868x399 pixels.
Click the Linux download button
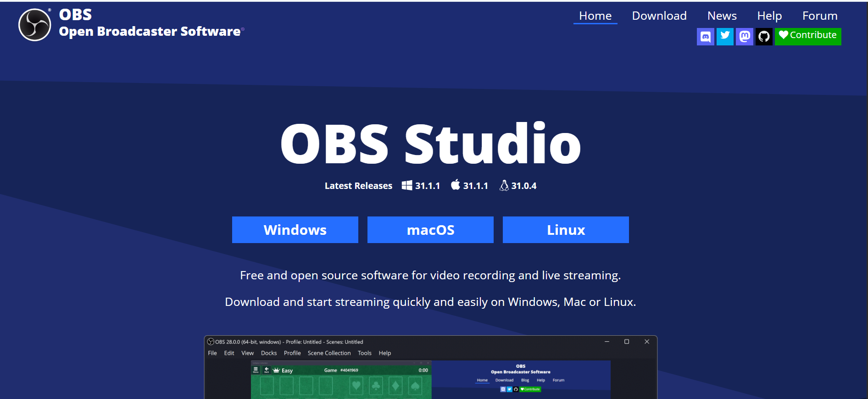click(566, 230)
